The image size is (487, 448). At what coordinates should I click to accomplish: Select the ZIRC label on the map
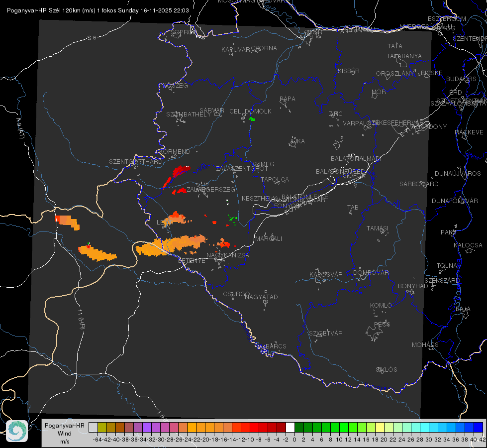336,113
